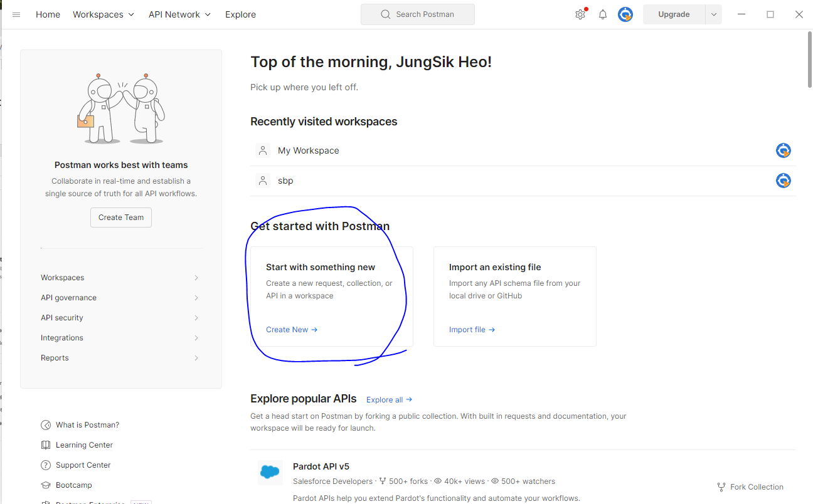
Task: Click the magnifier icon in Search Postman
Action: point(386,14)
